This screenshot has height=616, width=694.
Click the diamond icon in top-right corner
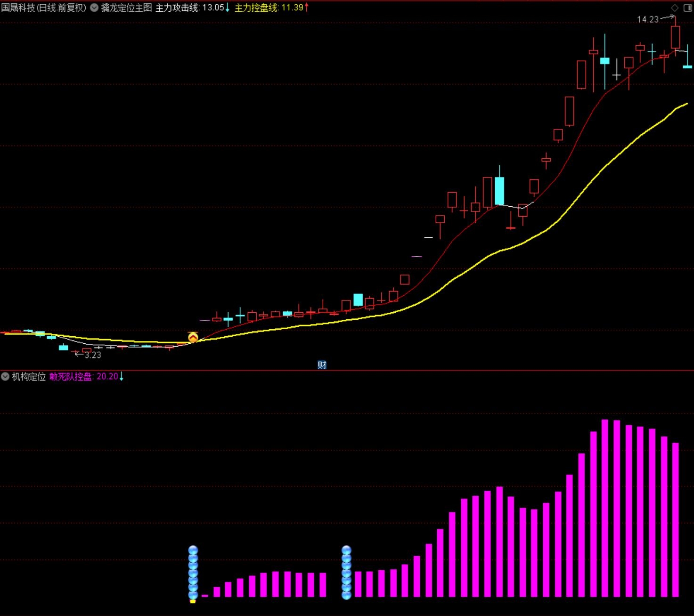click(x=675, y=8)
